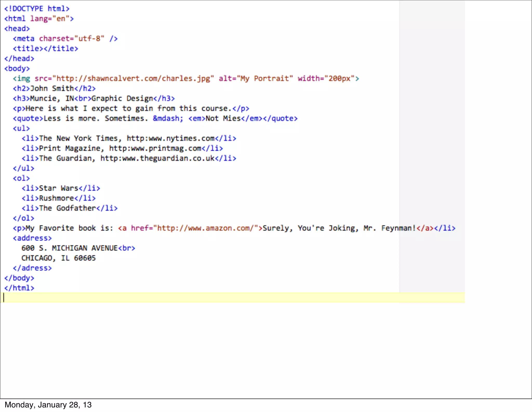
Task: Click The Godfather list item
Action: pos(68,208)
